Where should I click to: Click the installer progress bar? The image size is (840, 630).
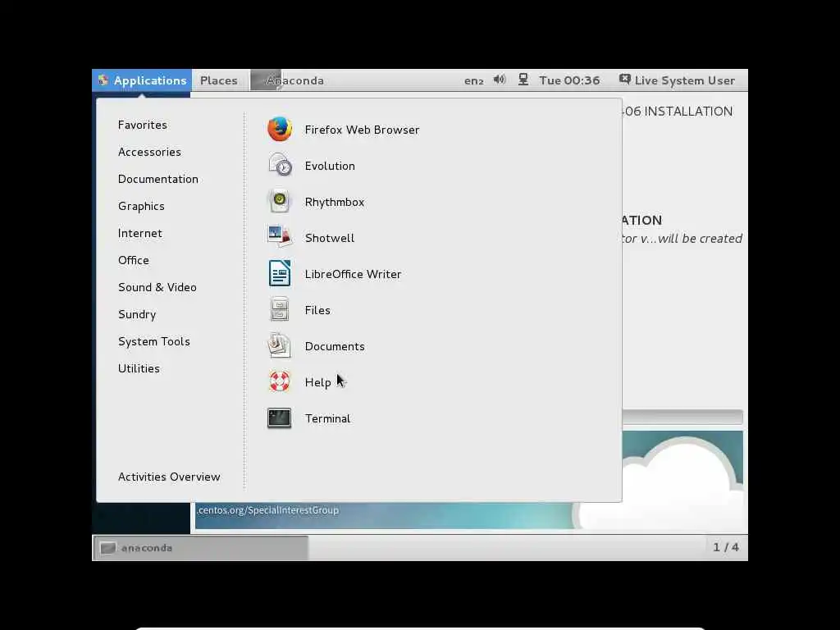point(682,416)
